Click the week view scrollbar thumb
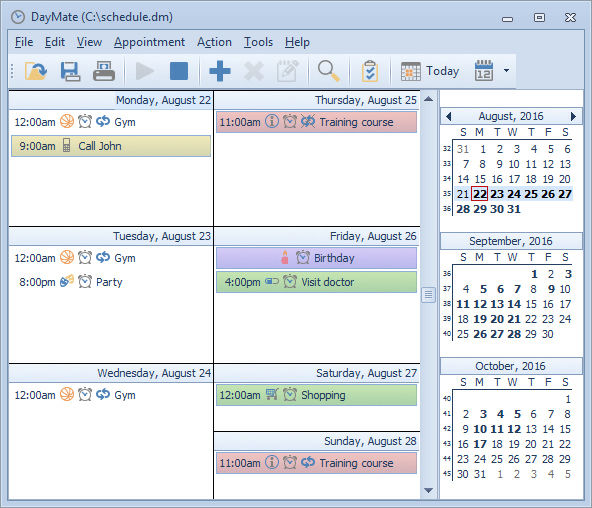This screenshot has width=592, height=508. click(x=428, y=295)
